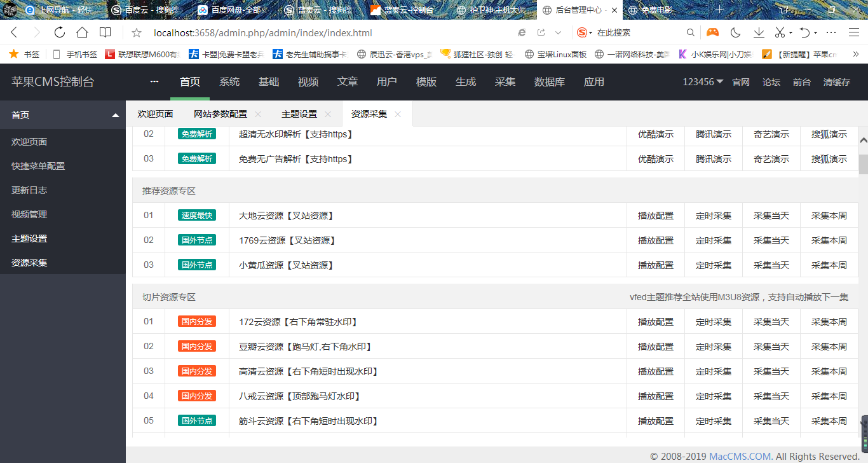This screenshot has height=463, width=868.
Task: Switch to the 网站参数配置 tab
Action: pyautogui.click(x=220, y=114)
